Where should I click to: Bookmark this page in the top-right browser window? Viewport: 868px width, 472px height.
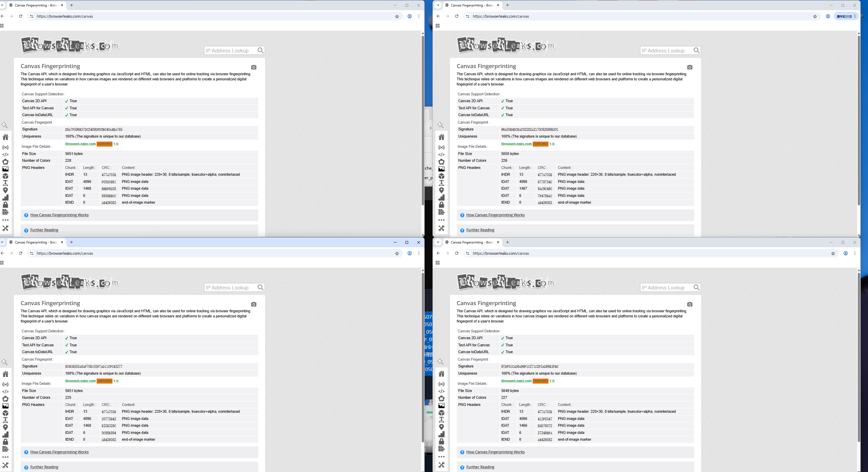pos(815,16)
